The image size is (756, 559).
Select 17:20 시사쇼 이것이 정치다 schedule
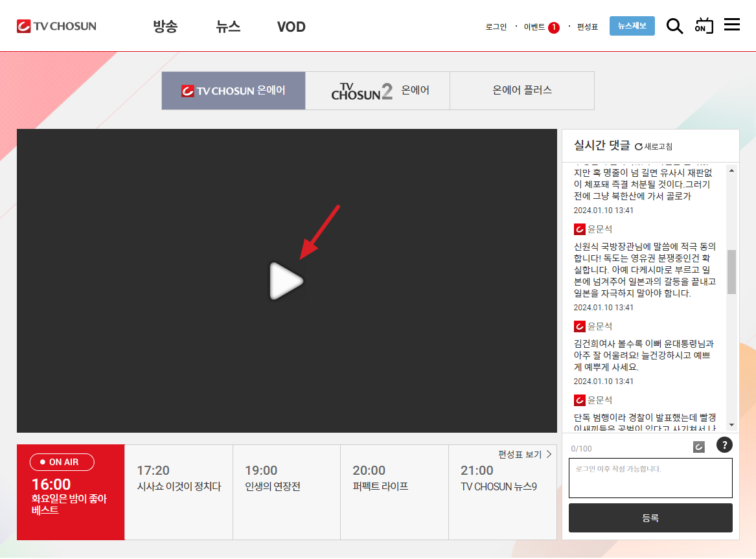tap(179, 492)
